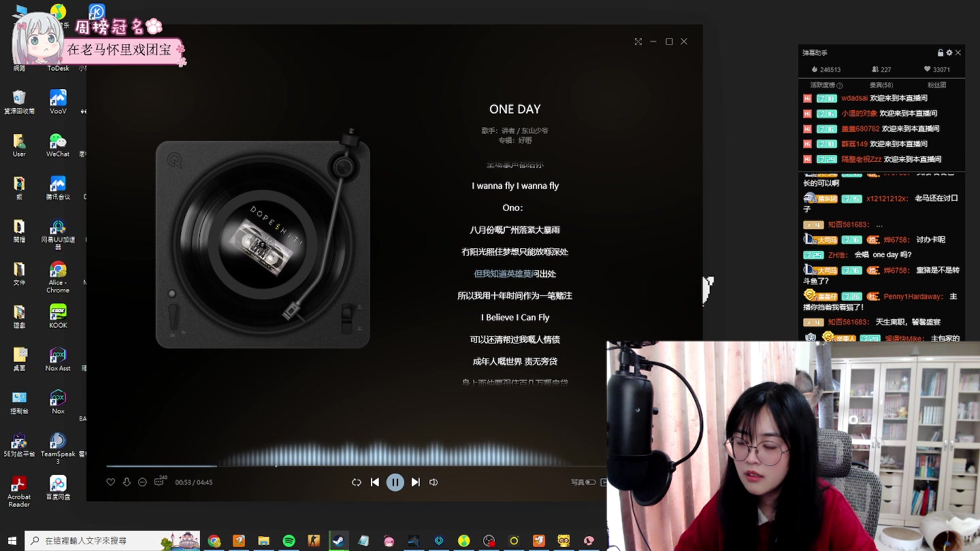Toggle the 写真 switch
Viewport: 980px width, 551px height.
(x=590, y=482)
